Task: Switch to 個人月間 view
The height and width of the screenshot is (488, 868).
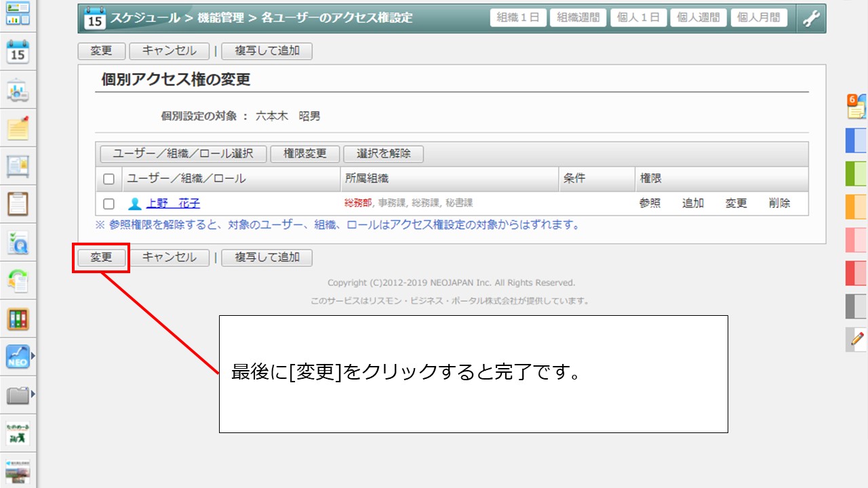Action: pos(759,18)
